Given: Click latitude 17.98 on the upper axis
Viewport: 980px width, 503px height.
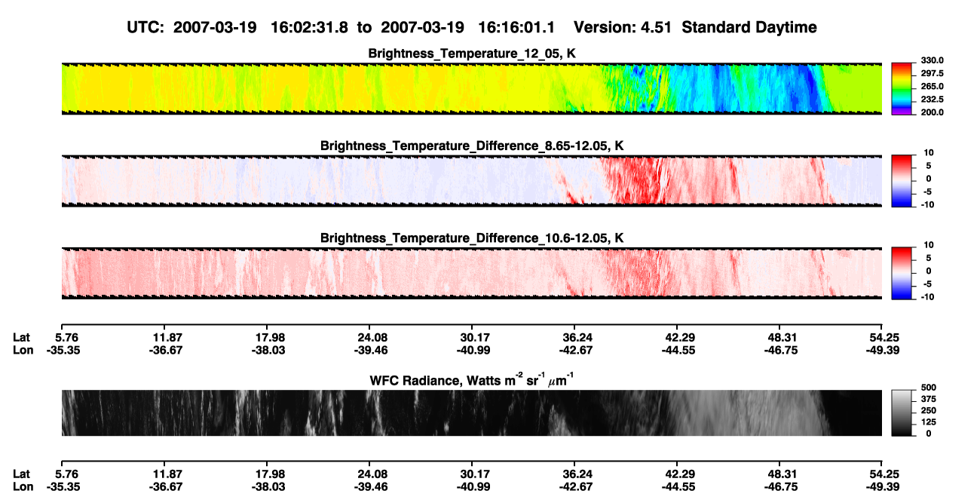Looking at the screenshot, I should [266, 336].
